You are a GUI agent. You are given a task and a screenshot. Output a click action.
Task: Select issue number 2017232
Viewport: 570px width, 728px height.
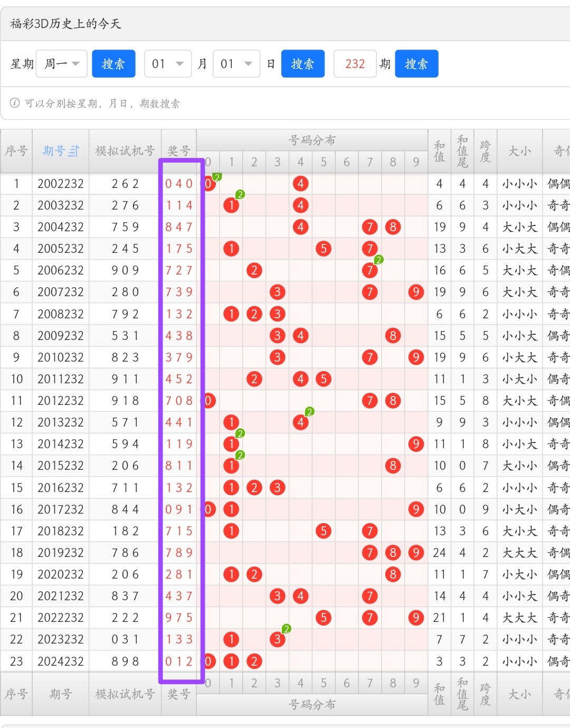61,509
